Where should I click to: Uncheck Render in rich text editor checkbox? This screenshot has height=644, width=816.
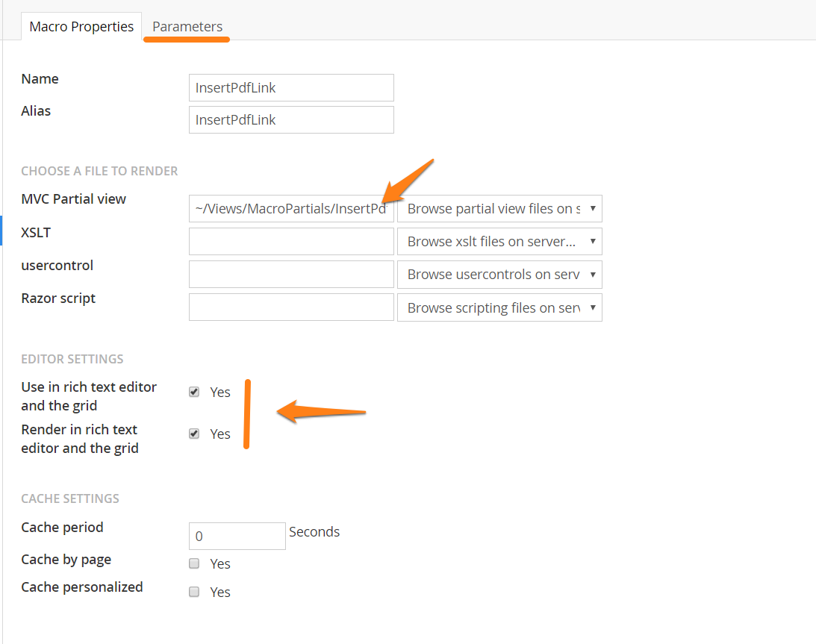tap(194, 434)
